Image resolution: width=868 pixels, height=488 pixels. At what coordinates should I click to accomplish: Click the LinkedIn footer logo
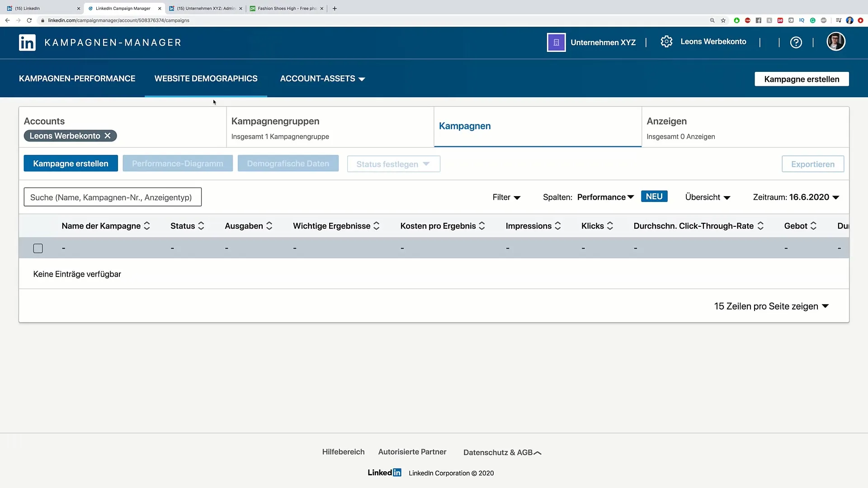(x=384, y=473)
